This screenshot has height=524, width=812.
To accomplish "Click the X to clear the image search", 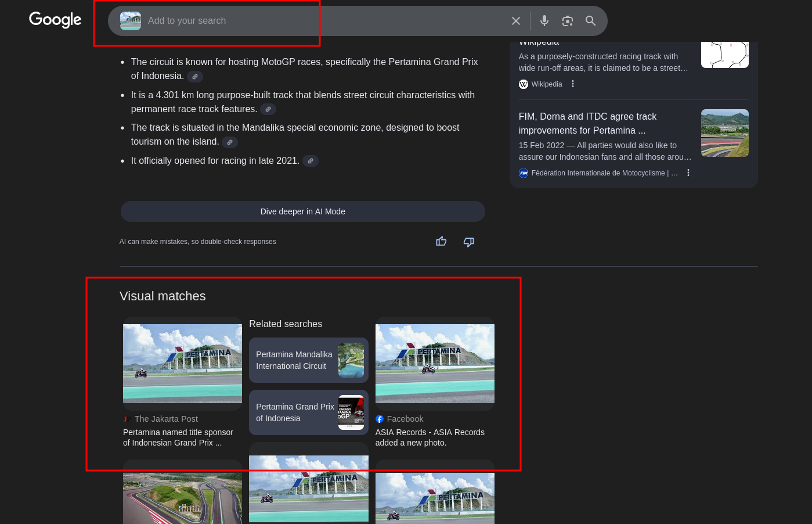I will tap(515, 20).
